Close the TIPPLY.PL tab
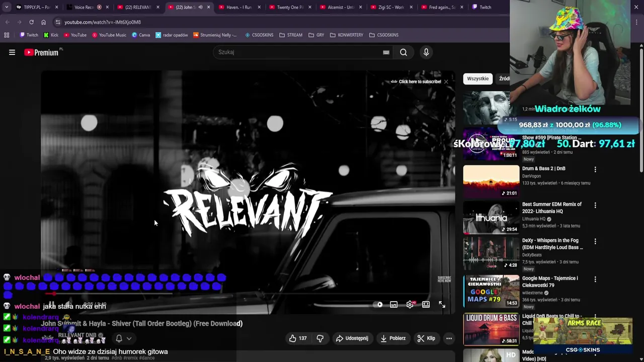This screenshot has width=644, height=362. (x=56, y=7)
